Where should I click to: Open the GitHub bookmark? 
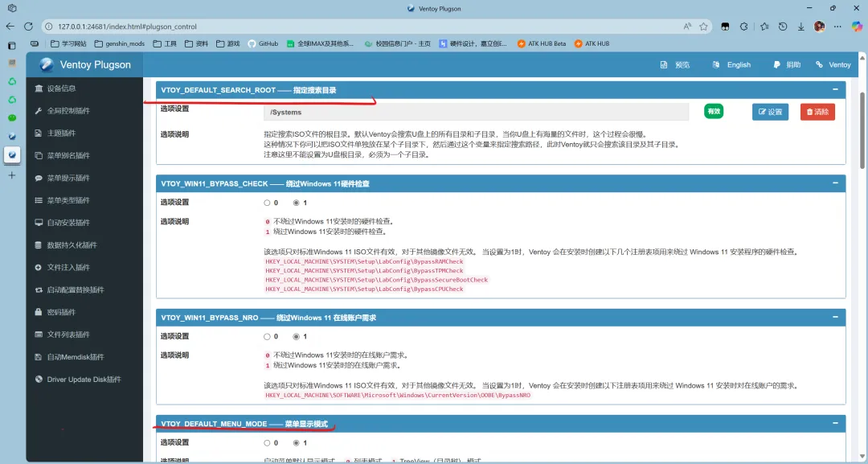pyautogui.click(x=263, y=43)
